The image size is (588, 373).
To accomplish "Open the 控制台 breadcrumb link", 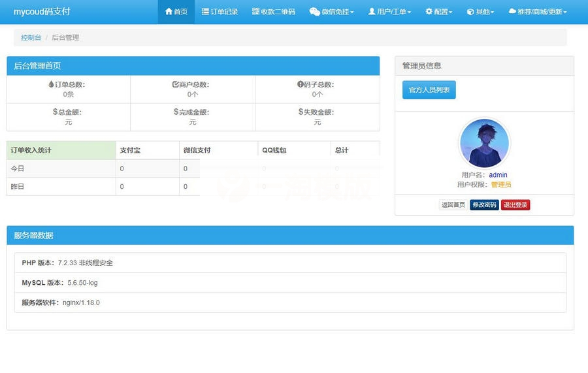I will click(31, 38).
